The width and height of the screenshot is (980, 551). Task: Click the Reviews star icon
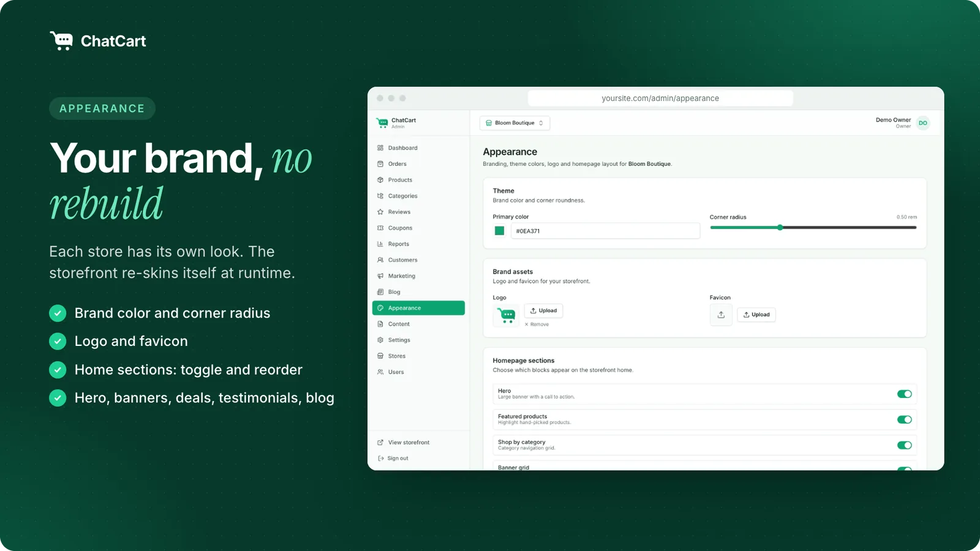pos(380,212)
